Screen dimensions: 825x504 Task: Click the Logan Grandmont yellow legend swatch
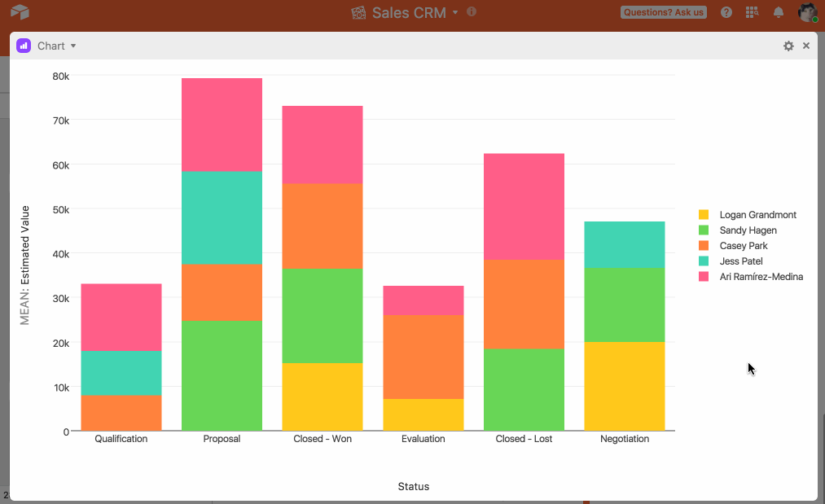coord(704,215)
